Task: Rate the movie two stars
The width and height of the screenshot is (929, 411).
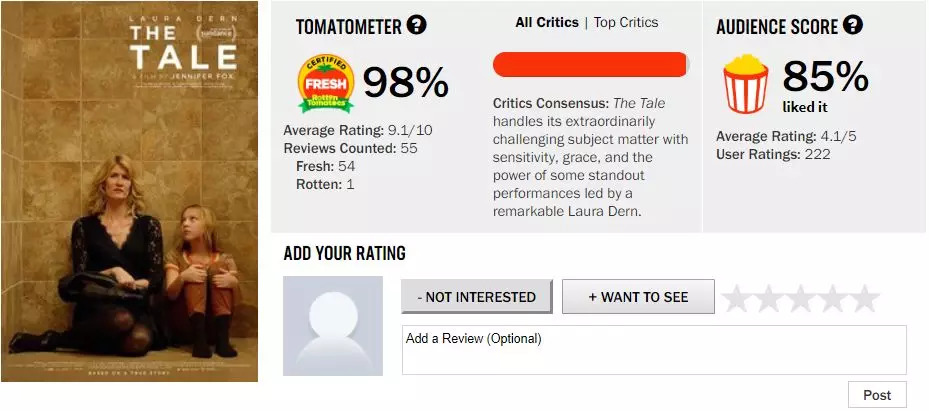Action: pos(769,298)
